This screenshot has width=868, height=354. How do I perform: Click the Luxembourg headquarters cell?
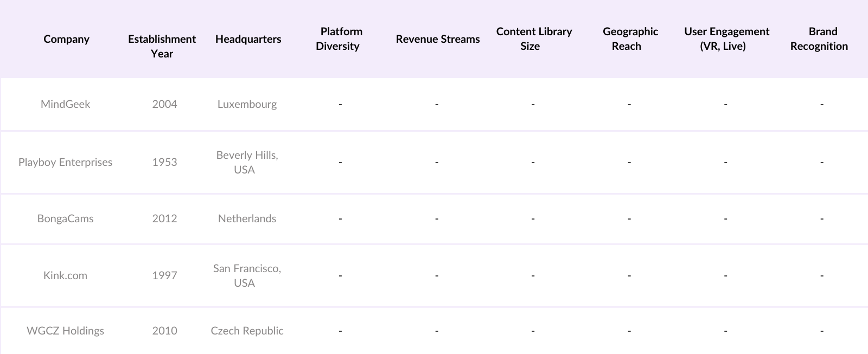point(247,104)
